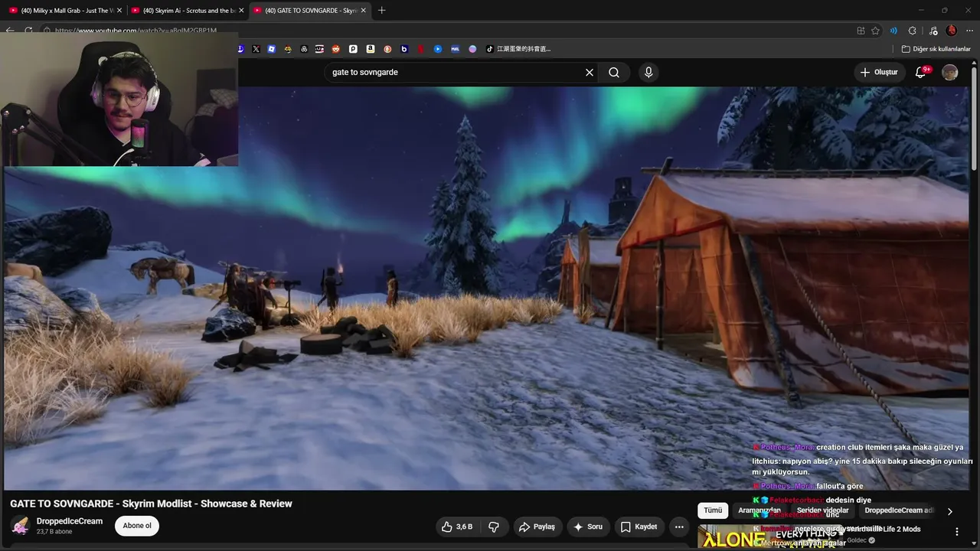Like the video with 3,6 B likes
This screenshot has width=980, height=551.
tap(457, 527)
